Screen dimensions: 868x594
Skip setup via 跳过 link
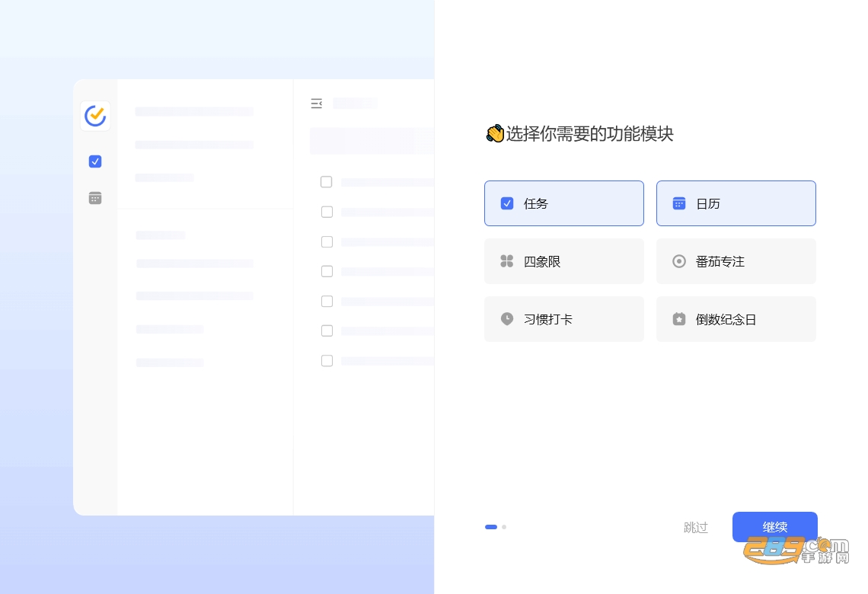point(696,528)
